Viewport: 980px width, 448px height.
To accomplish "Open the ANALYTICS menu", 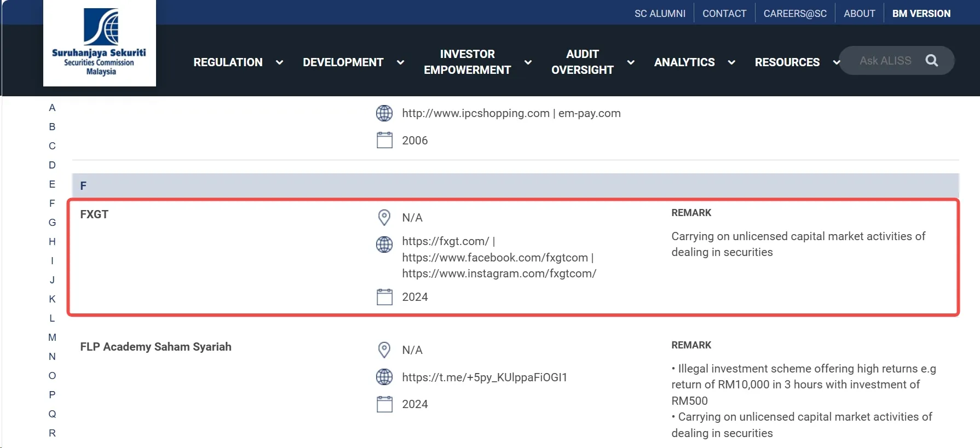I will [x=684, y=62].
